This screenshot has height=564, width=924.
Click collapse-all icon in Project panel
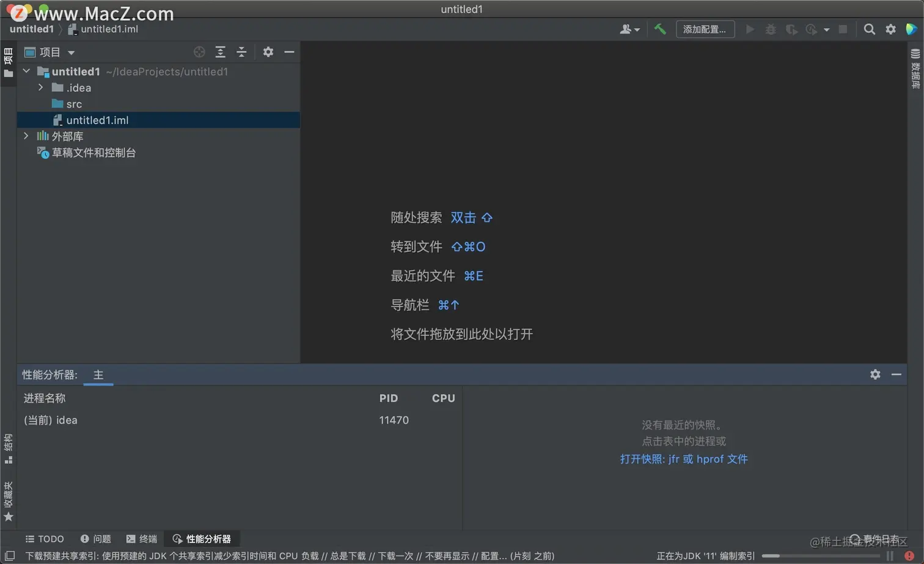[241, 52]
